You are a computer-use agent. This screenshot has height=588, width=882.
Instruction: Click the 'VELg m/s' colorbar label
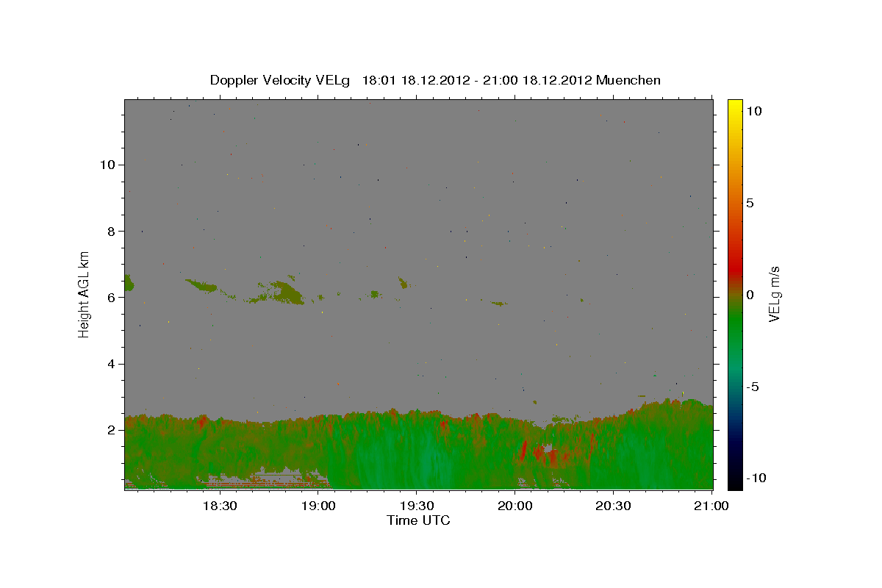point(774,295)
